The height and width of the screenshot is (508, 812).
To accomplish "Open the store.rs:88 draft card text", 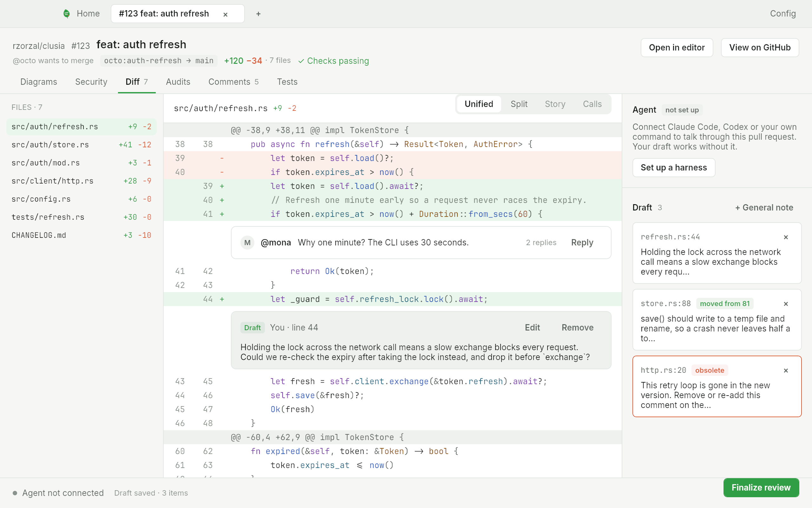I will point(715,329).
